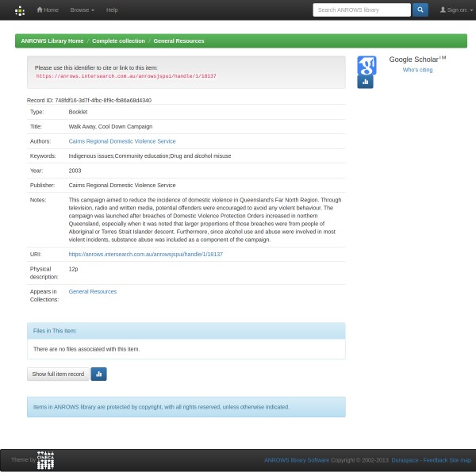Screen dimensions: 476x476
Task: Open the Feedback link in footer
Action: (435, 460)
